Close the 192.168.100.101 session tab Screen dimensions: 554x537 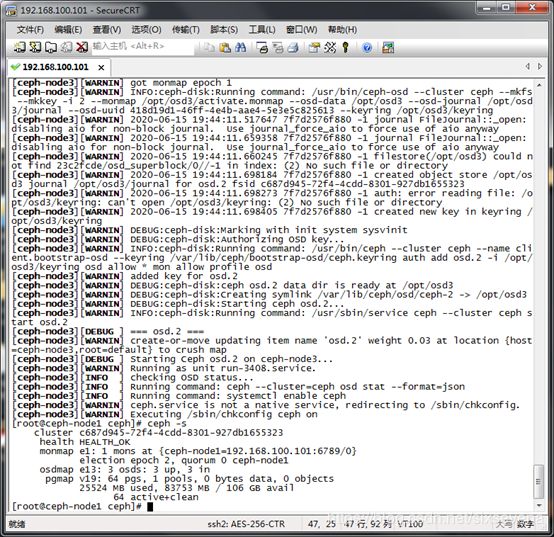coord(101,67)
